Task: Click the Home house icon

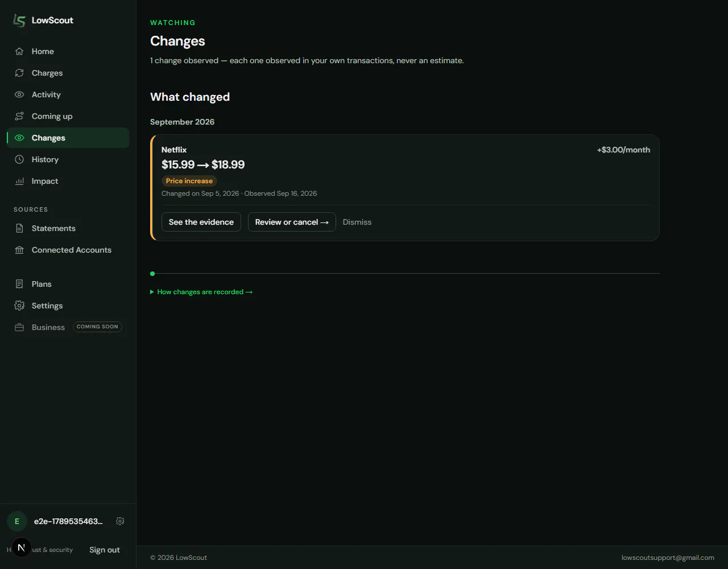Action: [x=19, y=51]
